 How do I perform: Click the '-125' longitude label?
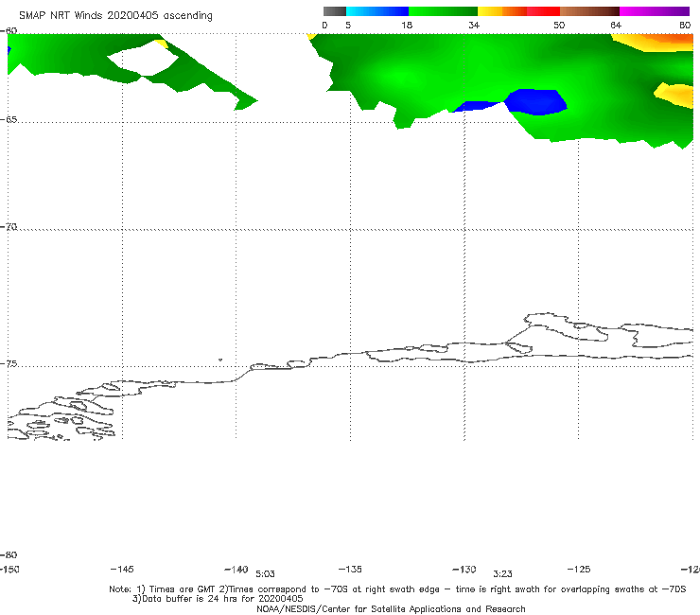(579, 570)
